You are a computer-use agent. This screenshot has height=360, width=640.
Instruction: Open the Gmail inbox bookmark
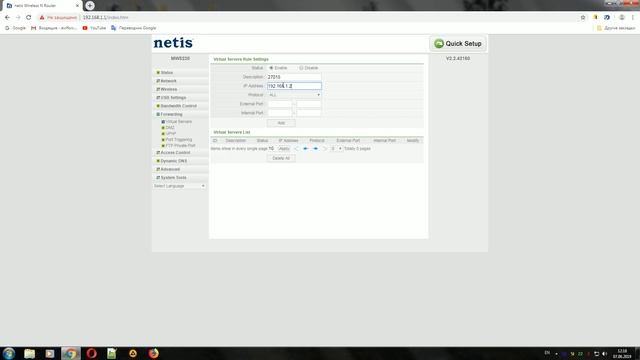54,28
